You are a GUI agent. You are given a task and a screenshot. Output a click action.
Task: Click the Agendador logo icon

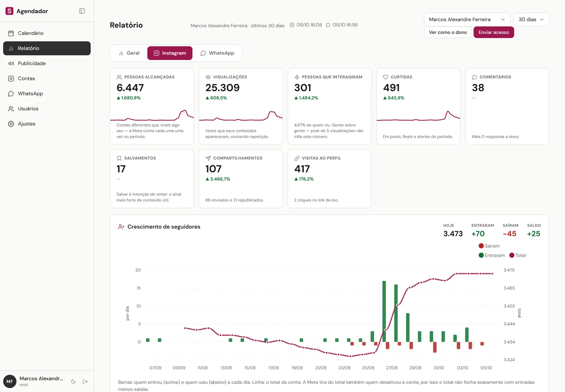click(10, 11)
